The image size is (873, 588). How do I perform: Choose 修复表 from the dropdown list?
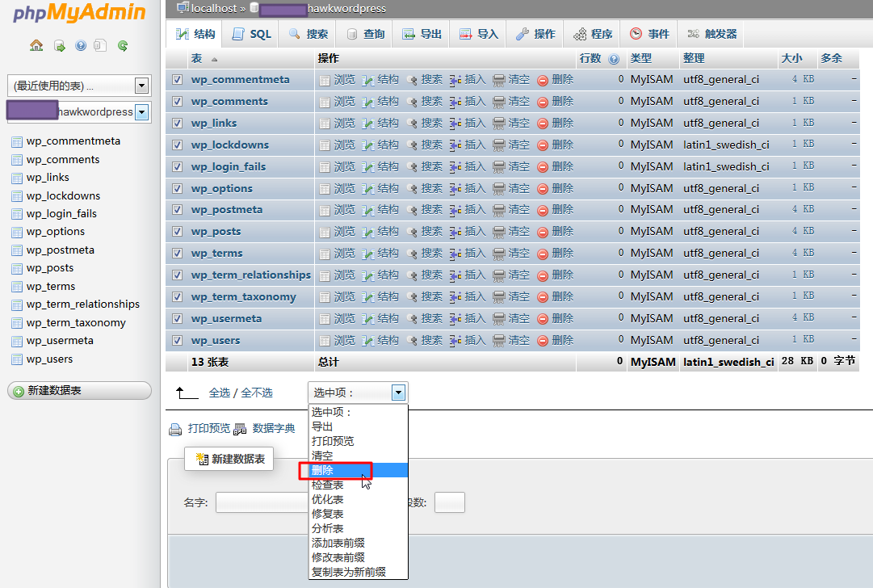(359, 514)
